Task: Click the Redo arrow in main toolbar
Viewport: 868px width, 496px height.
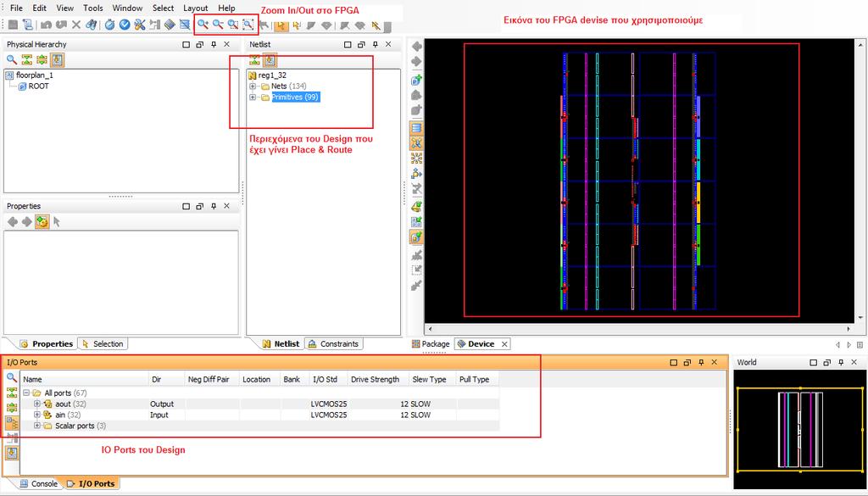Action: click(x=61, y=25)
